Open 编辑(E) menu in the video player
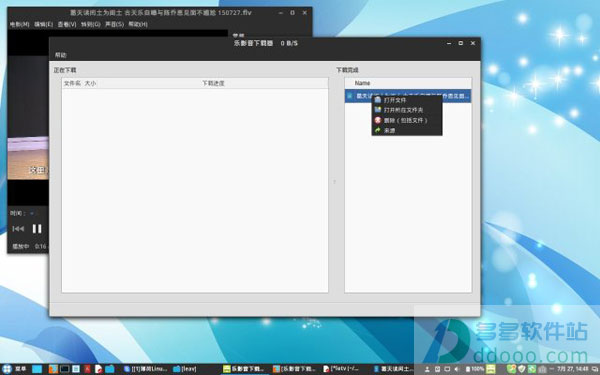 tap(43, 24)
